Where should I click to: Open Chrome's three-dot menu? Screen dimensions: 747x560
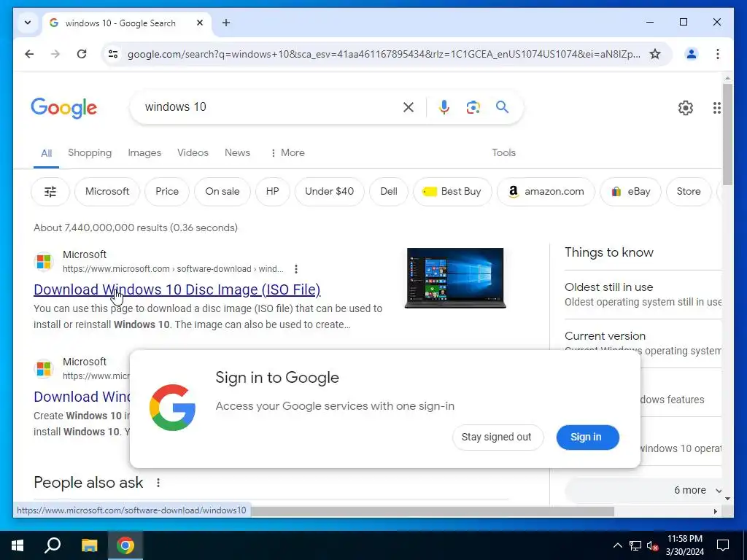[718, 54]
